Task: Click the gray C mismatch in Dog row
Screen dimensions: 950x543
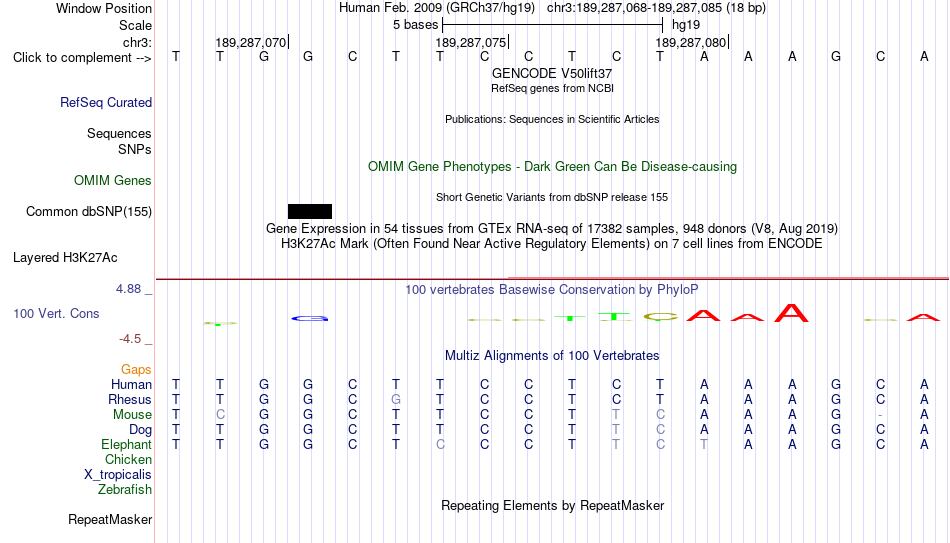Action: pos(660,430)
